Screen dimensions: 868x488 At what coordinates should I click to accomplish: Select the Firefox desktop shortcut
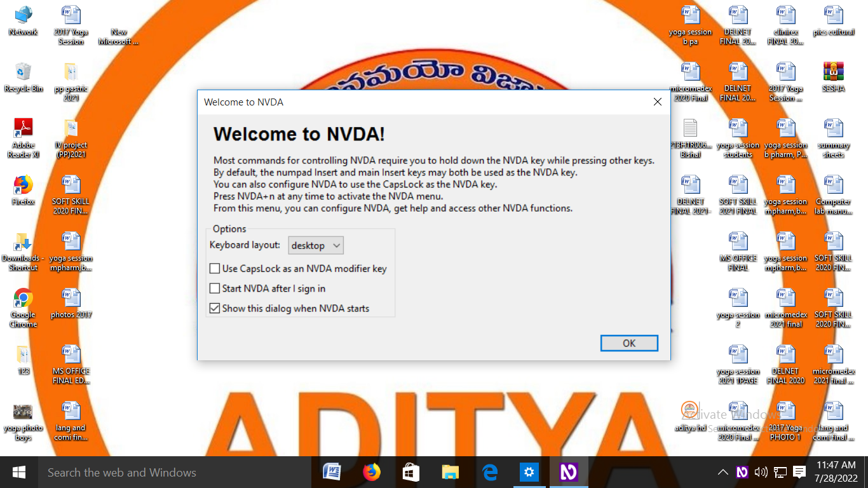pos(24,190)
